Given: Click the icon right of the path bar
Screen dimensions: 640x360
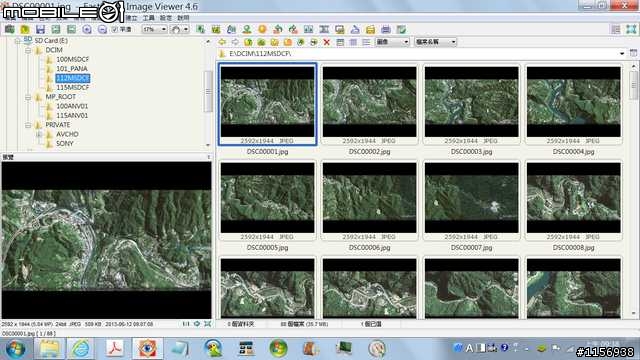Looking at the screenshot, I should (633, 53).
